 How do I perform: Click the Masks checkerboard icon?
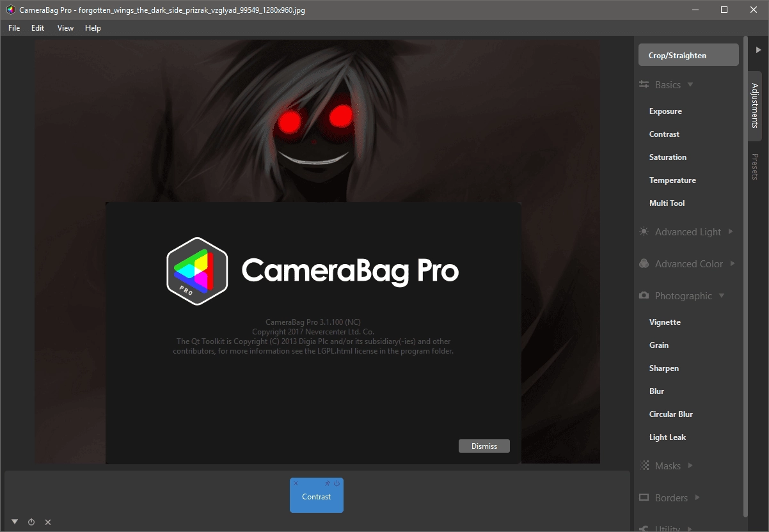point(644,465)
